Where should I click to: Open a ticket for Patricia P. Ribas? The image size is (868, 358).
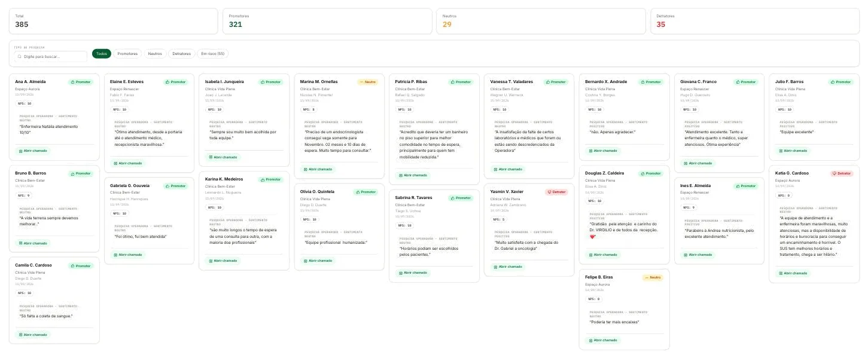(413, 175)
